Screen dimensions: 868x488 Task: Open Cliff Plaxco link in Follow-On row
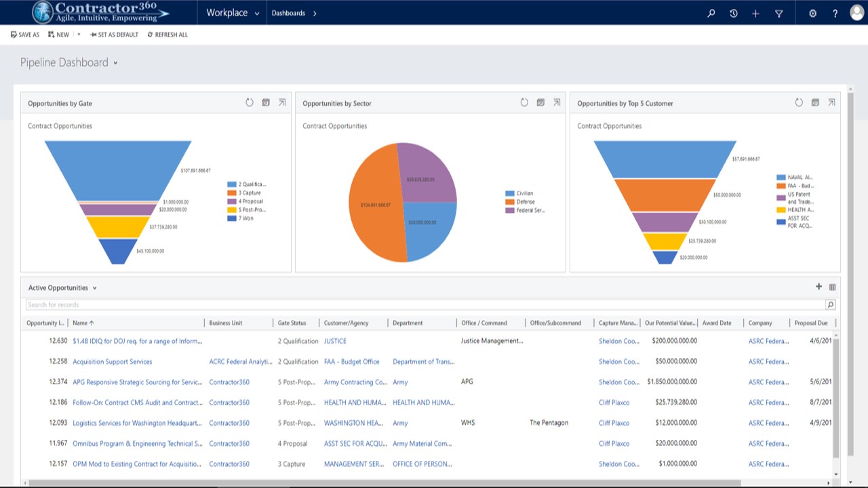(x=614, y=403)
